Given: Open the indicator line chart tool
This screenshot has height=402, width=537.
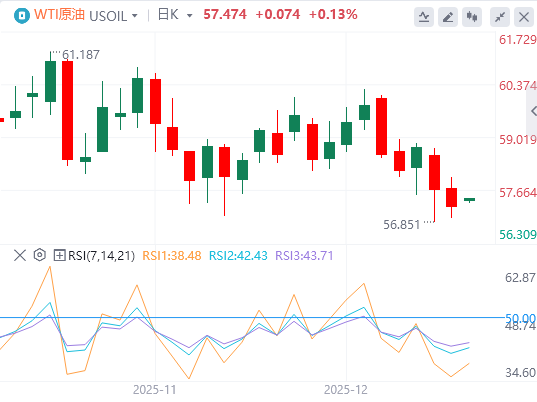Looking at the screenshot, I should tap(424, 17).
